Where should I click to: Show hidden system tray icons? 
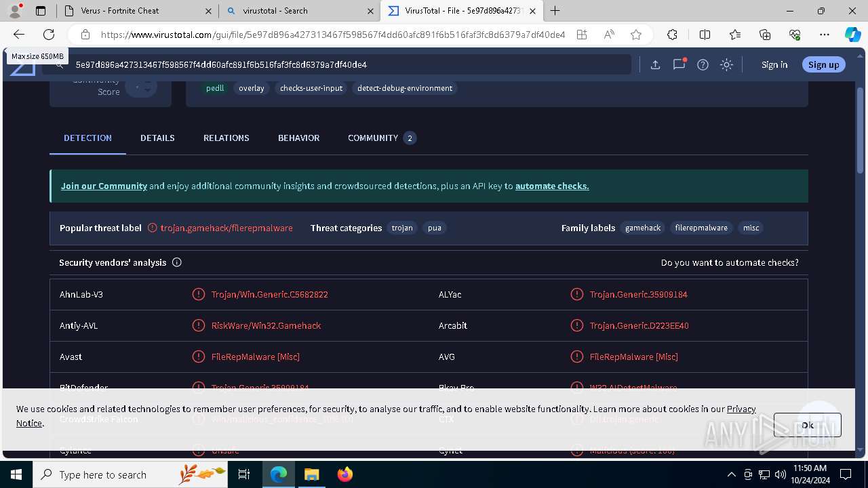[x=731, y=474]
